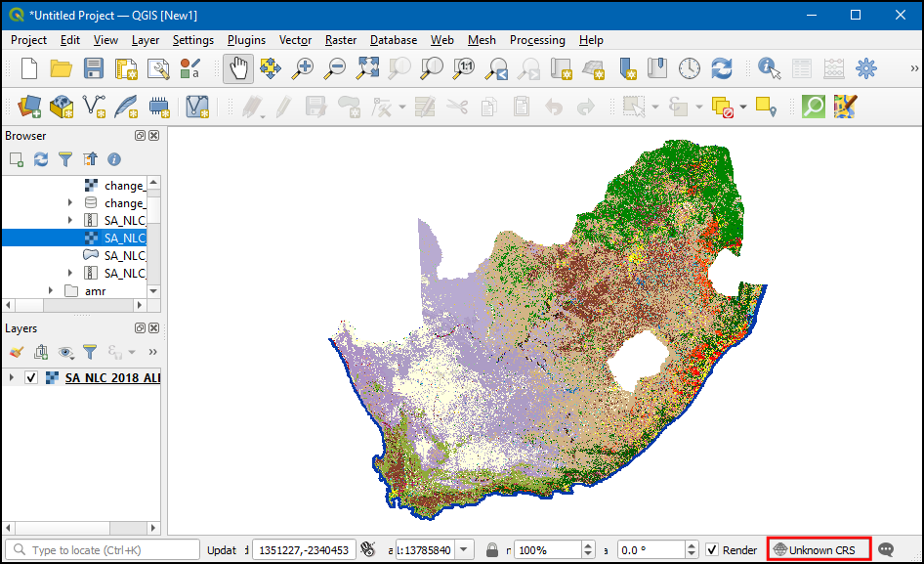The width and height of the screenshot is (924, 564).
Task: Open the Processing menu
Action: (536, 40)
